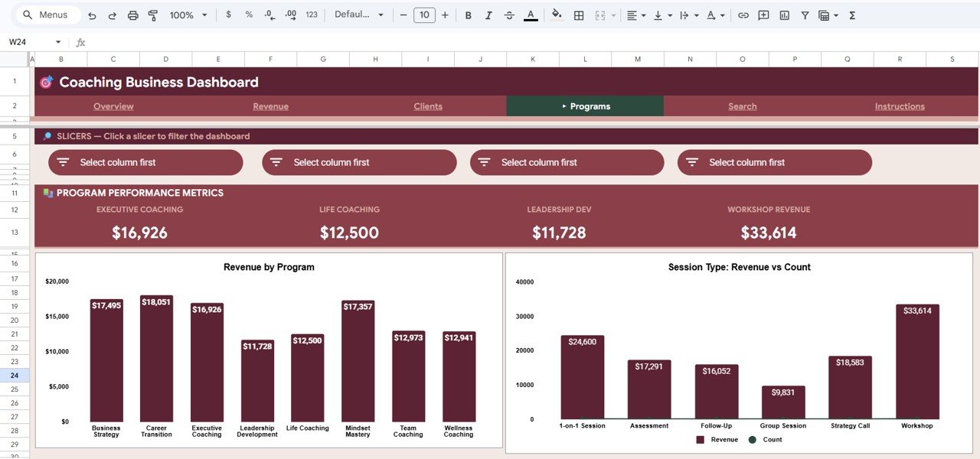980x459 pixels.
Task: Toggle strikethrough formatting
Action: tap(510, 15)
